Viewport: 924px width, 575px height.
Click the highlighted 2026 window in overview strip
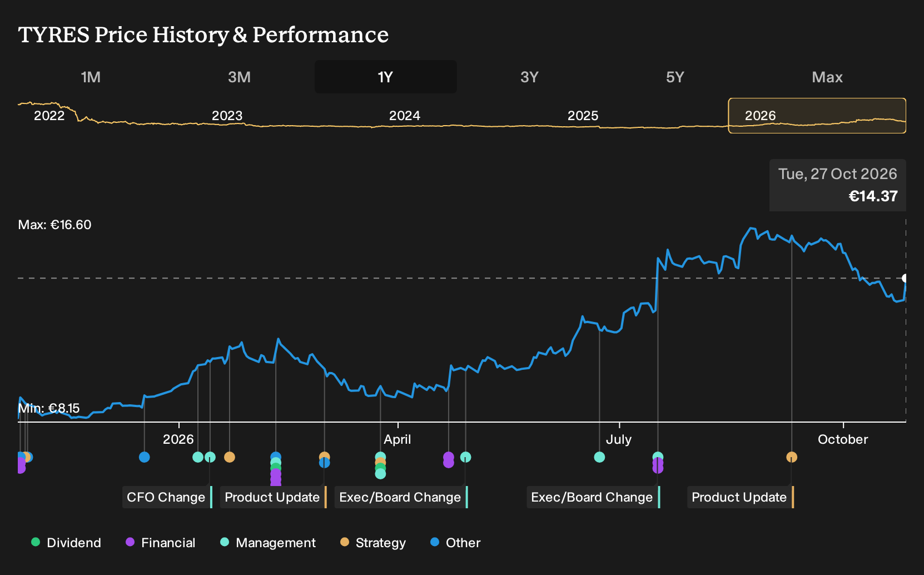click(x=817, y=116)
